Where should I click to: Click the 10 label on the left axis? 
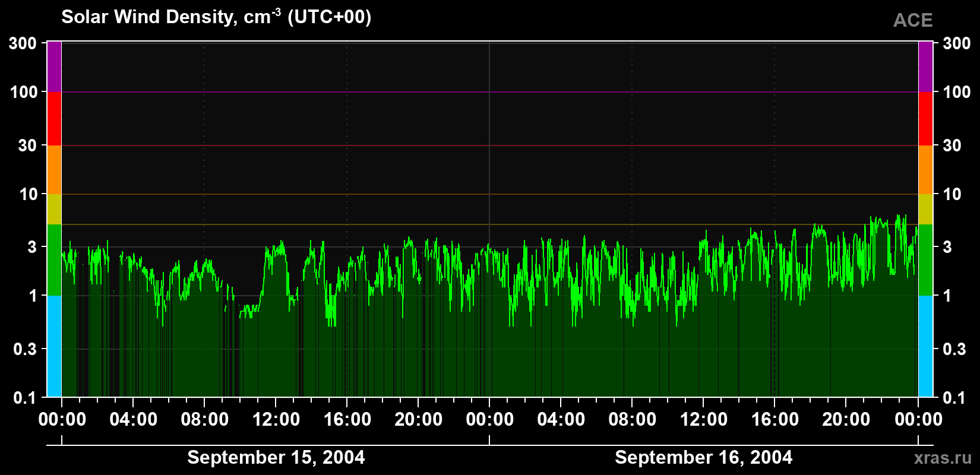click(x=28, y=194)
